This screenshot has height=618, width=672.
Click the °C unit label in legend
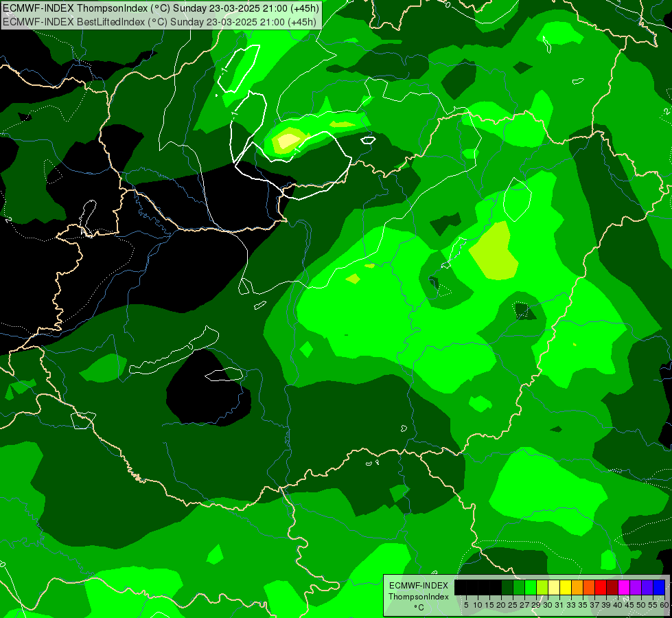point(419,607)
